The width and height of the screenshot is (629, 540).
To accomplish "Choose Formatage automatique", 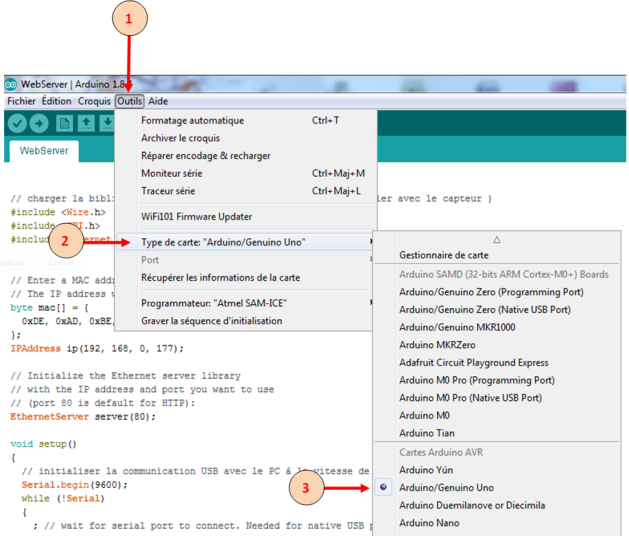I will coord(246,120).
